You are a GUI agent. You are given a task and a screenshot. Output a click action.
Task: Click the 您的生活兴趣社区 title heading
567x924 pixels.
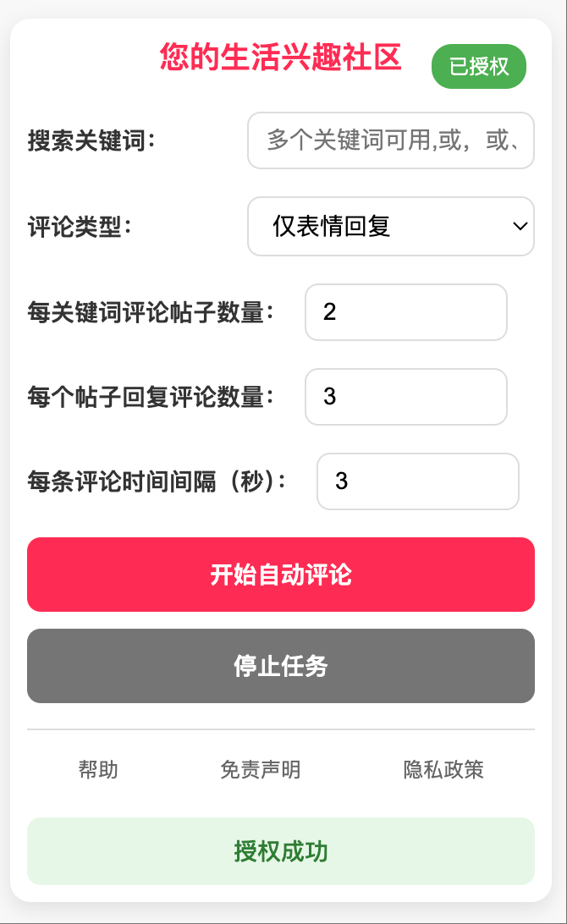280,58
